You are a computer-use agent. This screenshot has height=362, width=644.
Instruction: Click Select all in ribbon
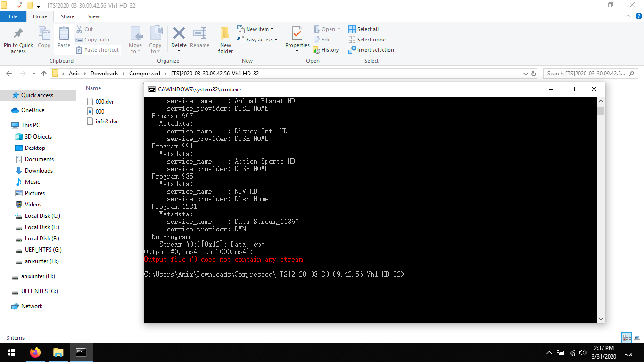363,29
